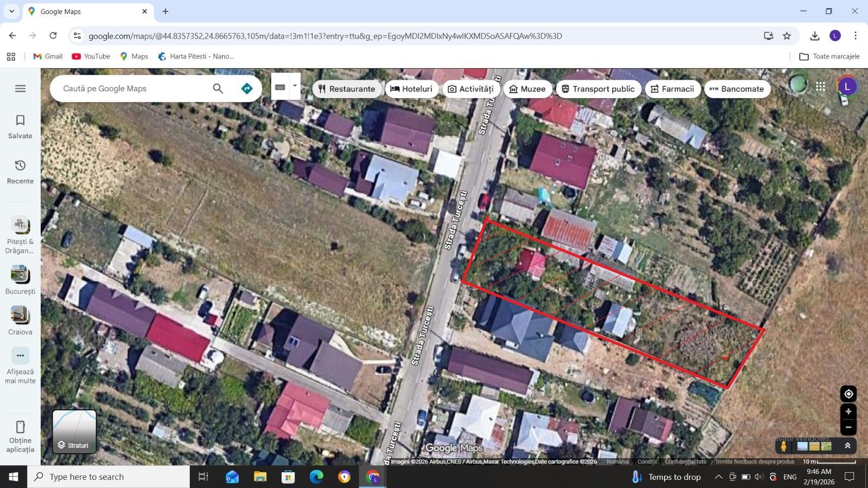Screen dimensions: 868x488
Task: Click the search magnifier icon
Action: pyautogui.click(x=218, y=88)
